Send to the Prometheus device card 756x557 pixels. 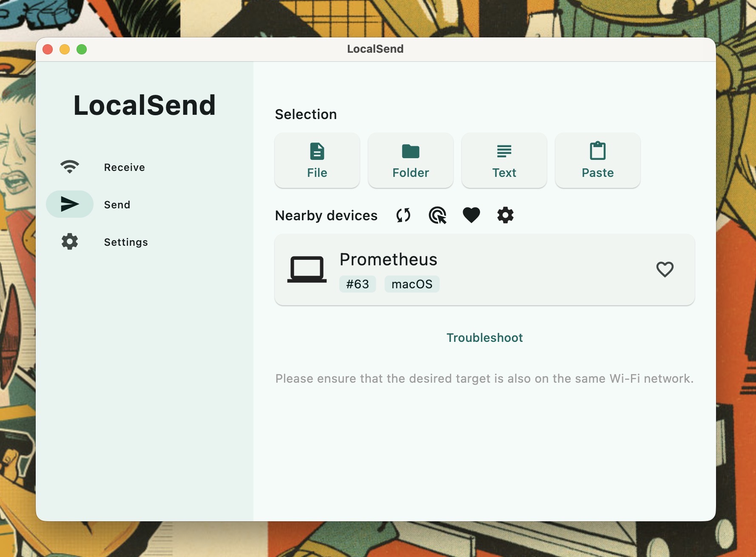(x=485, y=270)
